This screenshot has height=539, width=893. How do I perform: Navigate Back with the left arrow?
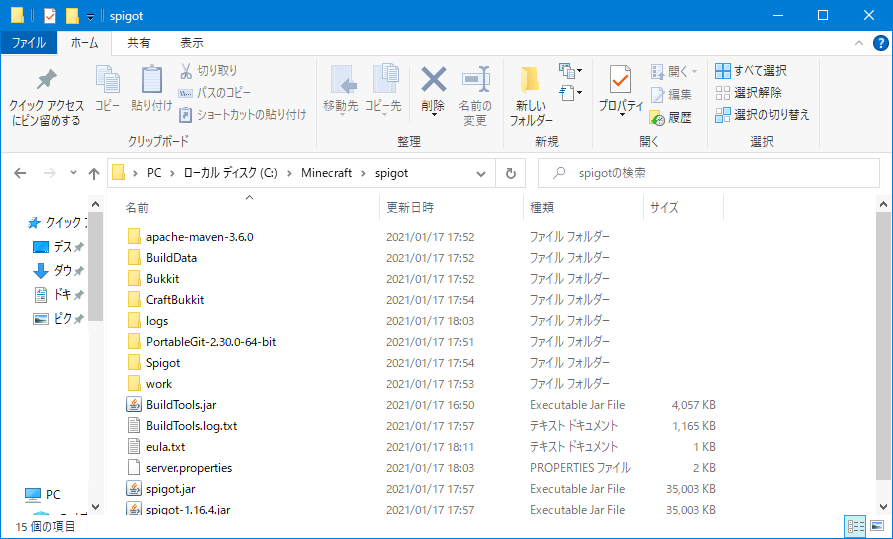tap(20, 173)
